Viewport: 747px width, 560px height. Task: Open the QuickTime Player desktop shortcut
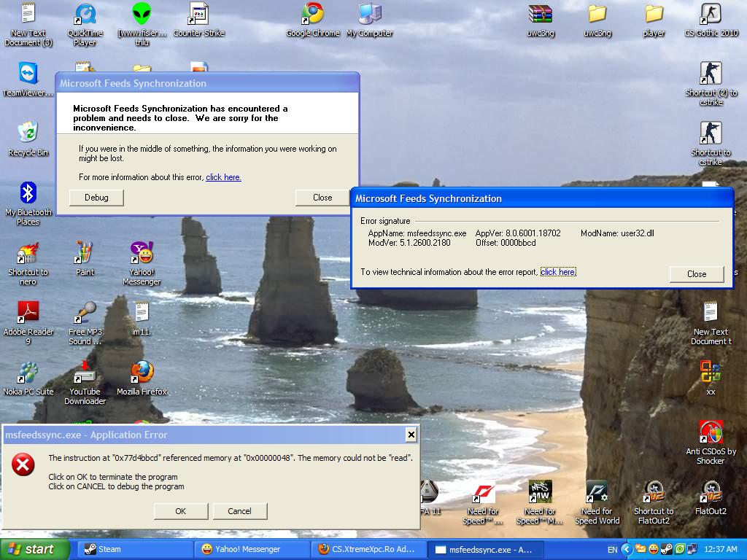tap(85, 24)
